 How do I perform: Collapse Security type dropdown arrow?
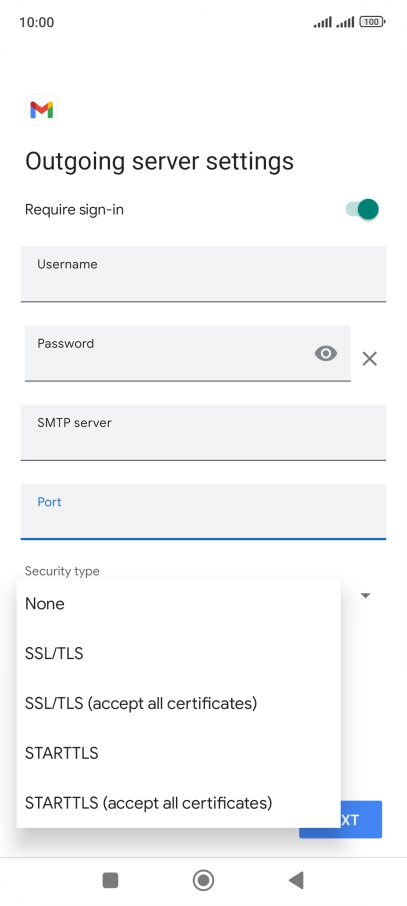click(365, 595)
